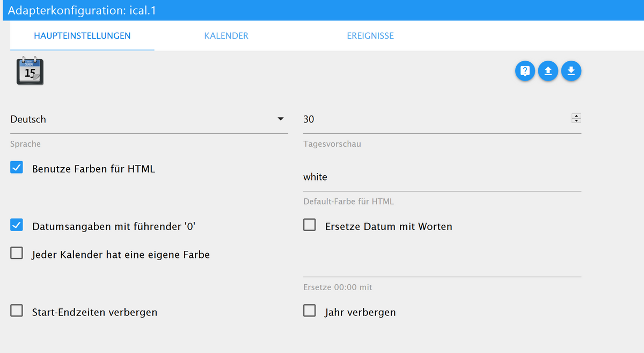
Task: Click the ical calendar adapter logo
Action: [x=30, y=71]
